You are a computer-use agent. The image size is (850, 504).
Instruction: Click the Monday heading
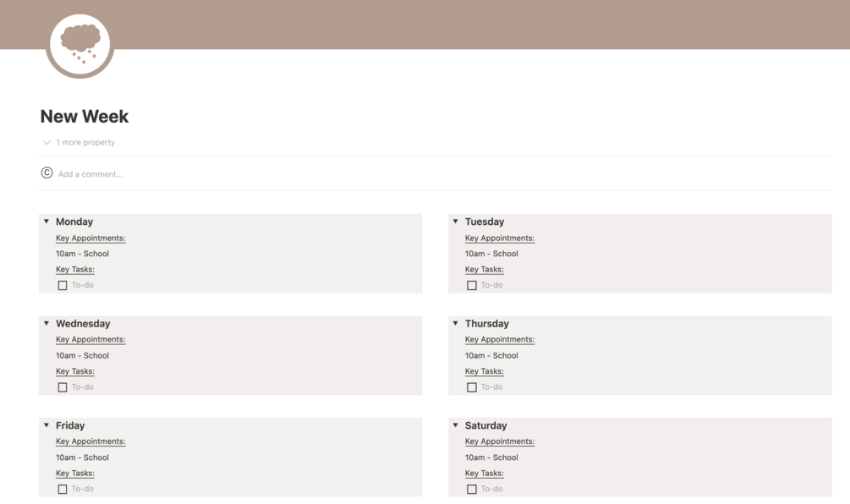coord(74,222)
